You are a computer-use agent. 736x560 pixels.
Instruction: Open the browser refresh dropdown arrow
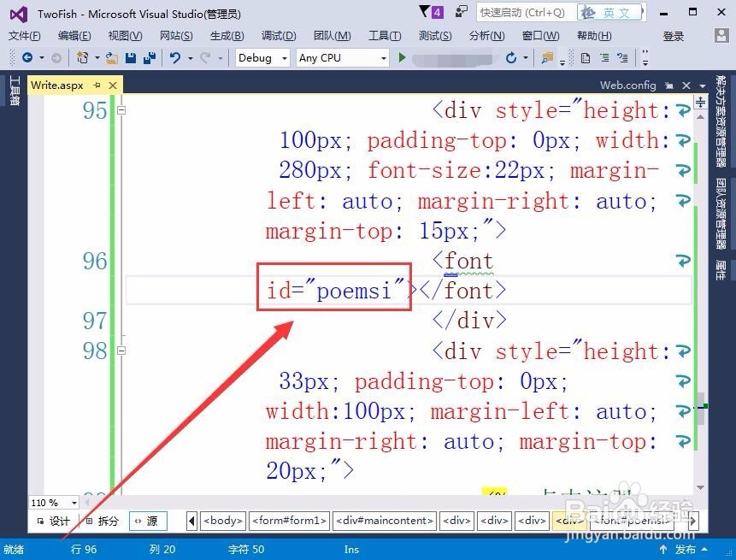(526, 58)
